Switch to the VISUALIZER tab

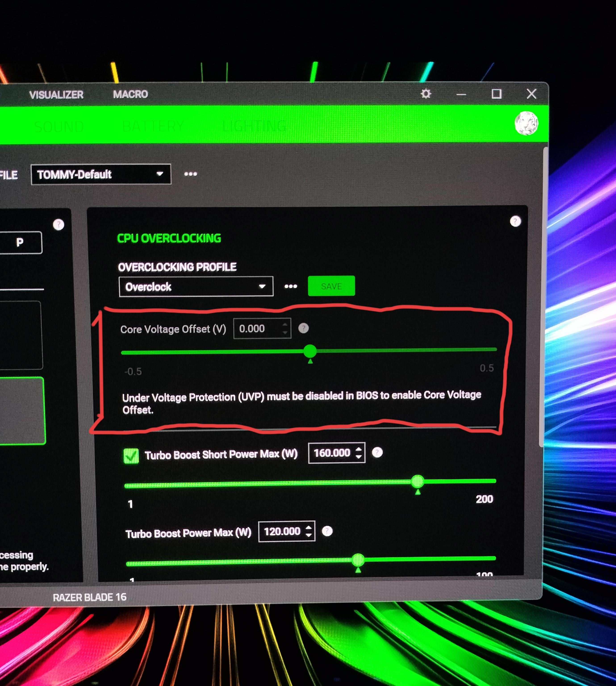point(56,95)
